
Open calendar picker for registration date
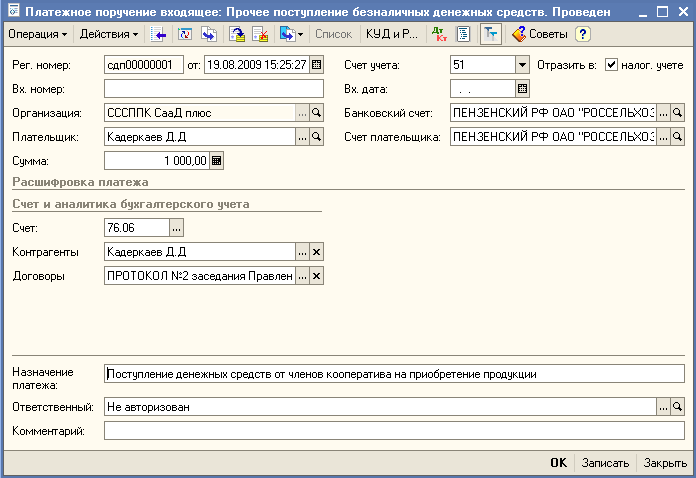click(317, 65)
